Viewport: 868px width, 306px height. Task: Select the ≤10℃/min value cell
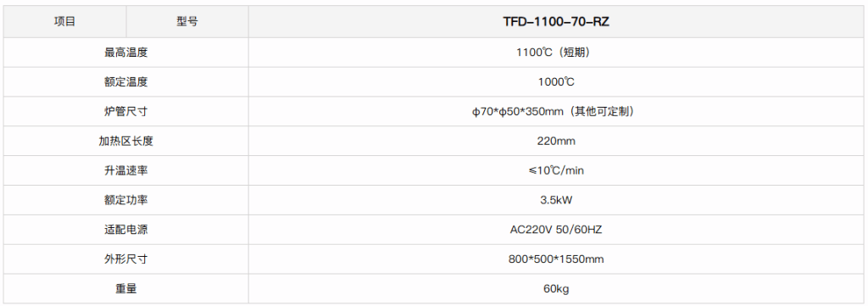click(x=556, y=170)
